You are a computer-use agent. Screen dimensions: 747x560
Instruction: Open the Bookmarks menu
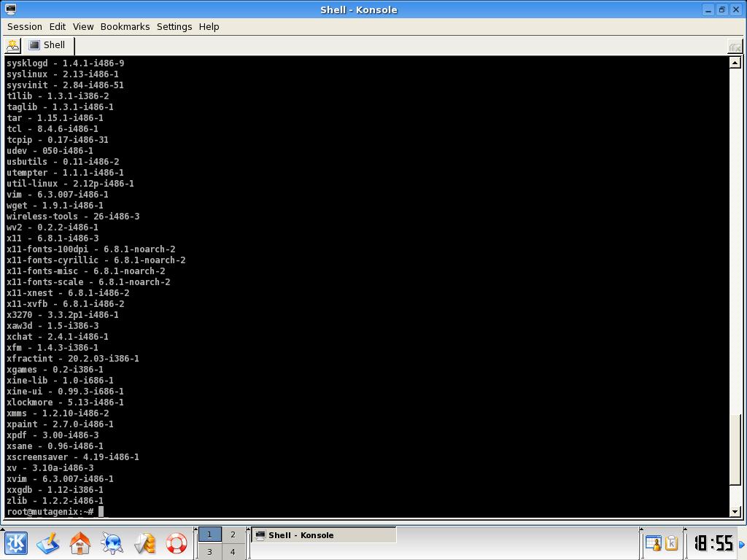[x=125, y=27]
